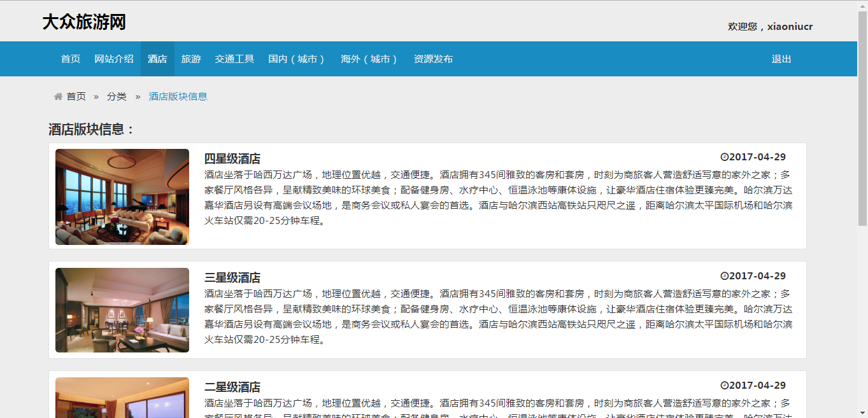The image size is (868, 418).
Task: Switch to the 交通工具 section
Action: (234, 59)
